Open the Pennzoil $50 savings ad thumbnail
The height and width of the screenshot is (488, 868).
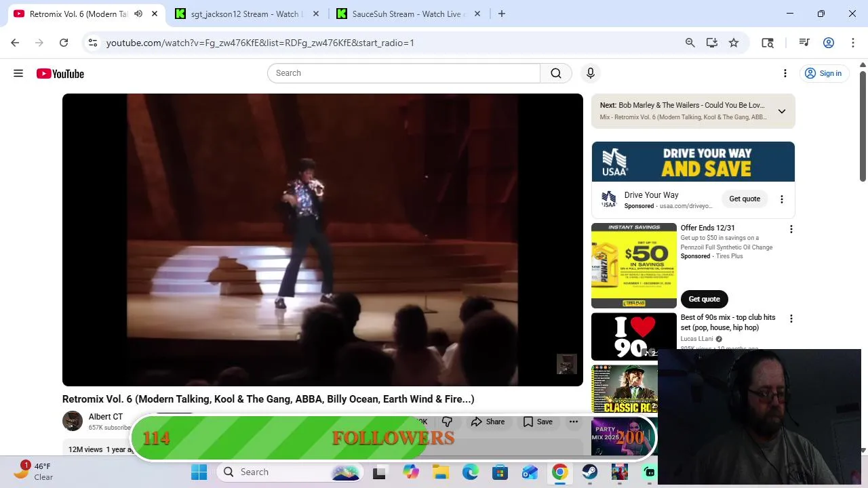pos(634,266)
